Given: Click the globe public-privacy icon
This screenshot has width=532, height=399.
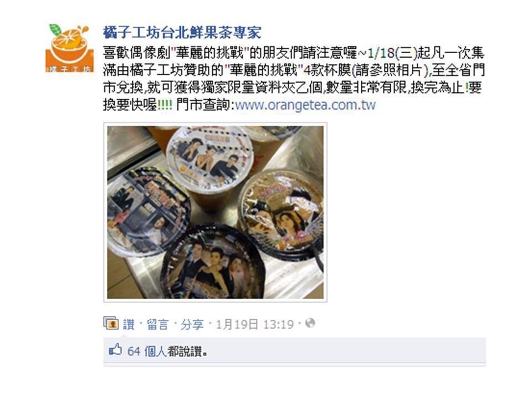Looking at the screenshot, I should click(x=310, y=323).
